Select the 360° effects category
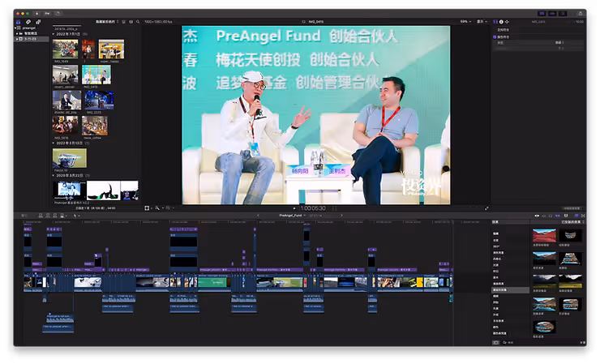The image size is (600, 364). tap(496, 246)
